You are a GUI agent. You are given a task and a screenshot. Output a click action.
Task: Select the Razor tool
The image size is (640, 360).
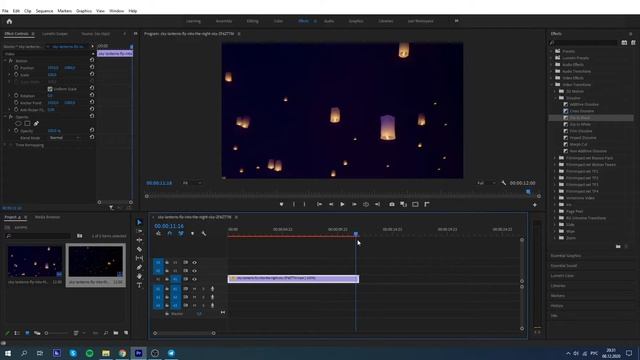139,249
